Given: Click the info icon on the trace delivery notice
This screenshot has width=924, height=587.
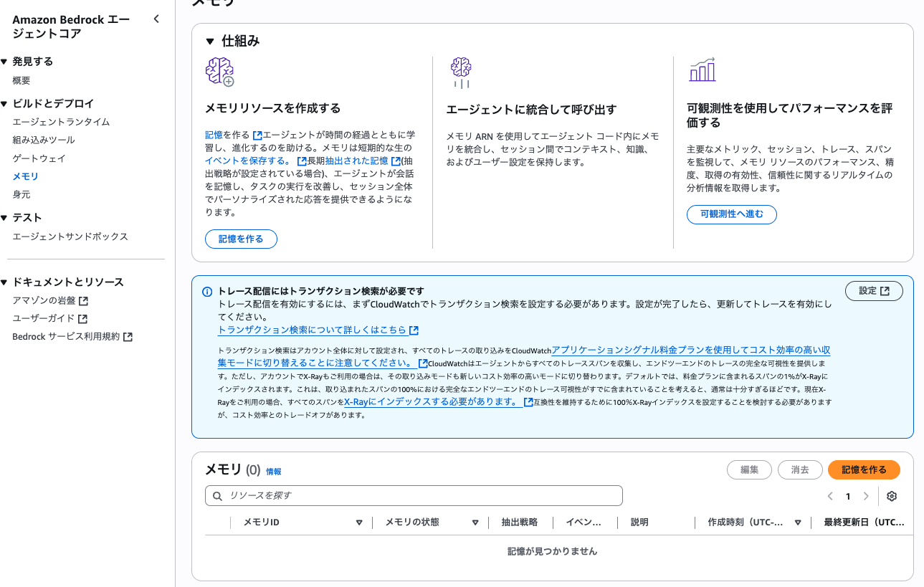Looking at the screenshot, I should coord(207,292).
